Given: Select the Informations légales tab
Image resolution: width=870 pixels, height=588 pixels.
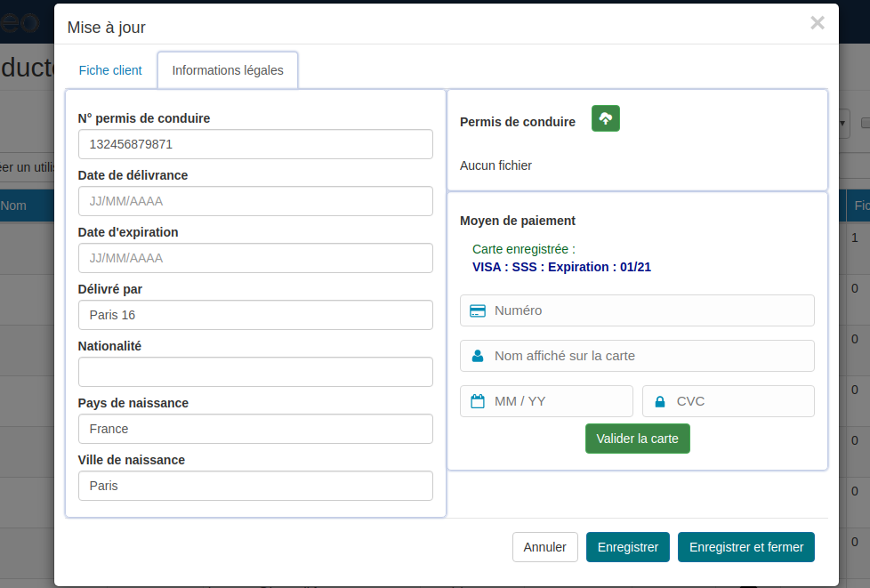Looking at the screenshot, I should tap(228, 70).
